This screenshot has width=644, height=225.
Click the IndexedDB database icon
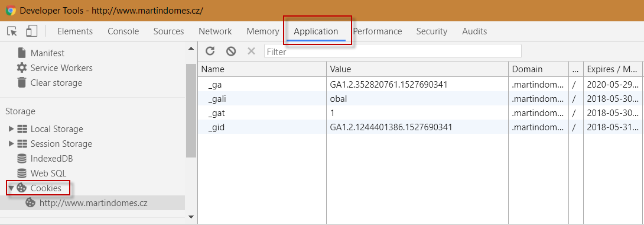point(22,158)
